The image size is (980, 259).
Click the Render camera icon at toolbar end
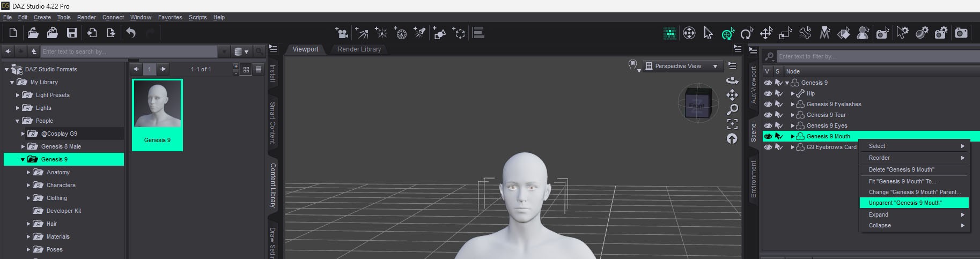[x=961, y=33]
